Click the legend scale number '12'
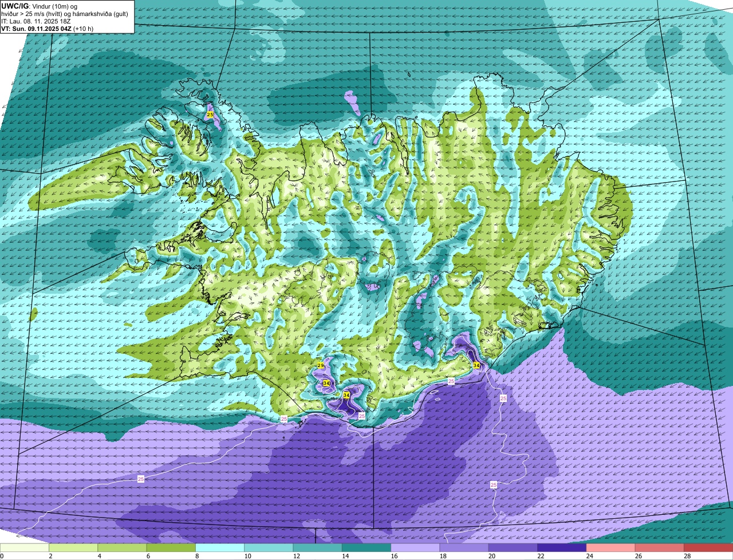This screenshot has width=733, height=560. 295,556
